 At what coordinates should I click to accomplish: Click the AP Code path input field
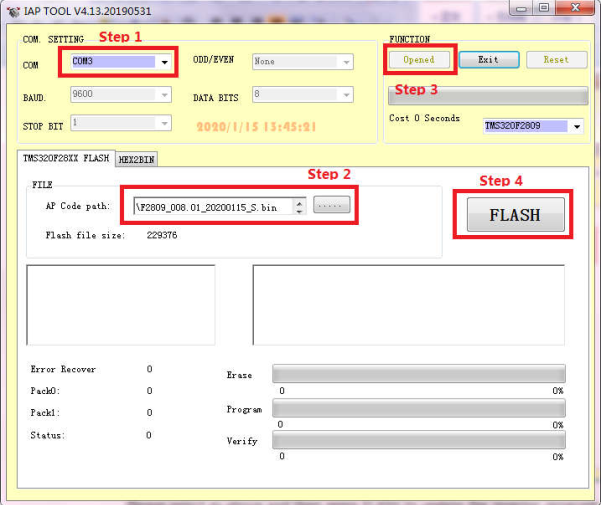[x=213, y=207]
